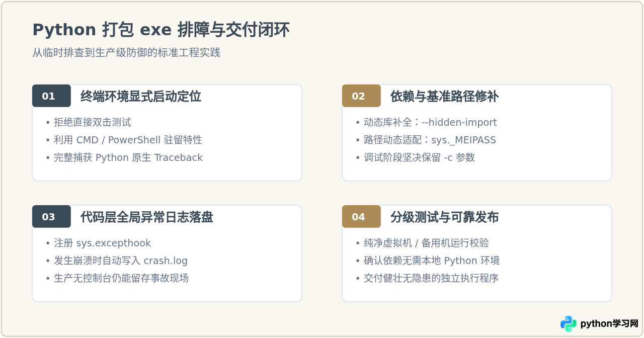Click bullet '完整捕获 Python 原生 Traceback'

(128, 157)
